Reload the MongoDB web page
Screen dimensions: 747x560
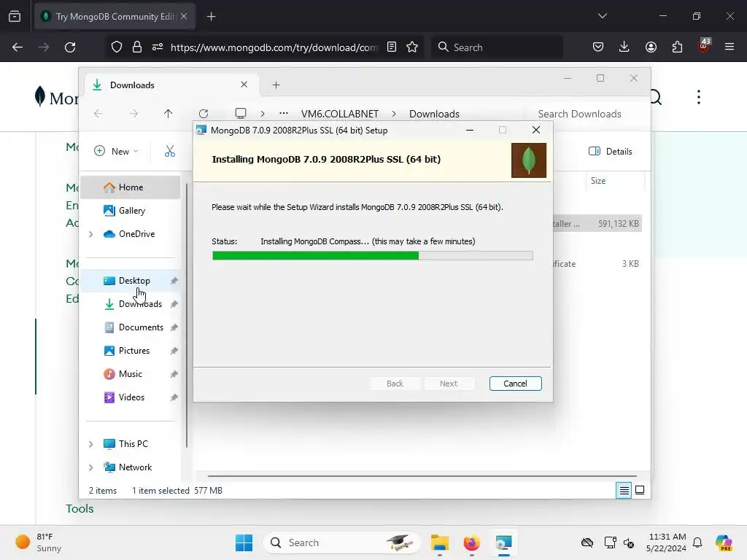pyautogui.click(x=70, y=47)
